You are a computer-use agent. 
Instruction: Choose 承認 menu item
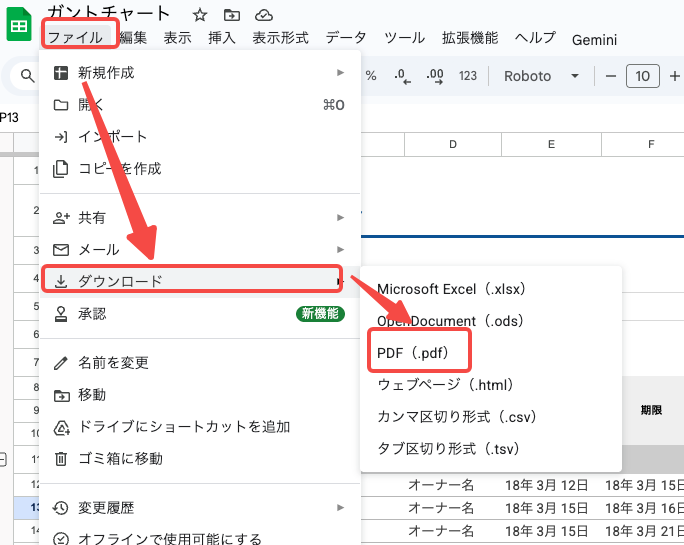coord(200,314)
